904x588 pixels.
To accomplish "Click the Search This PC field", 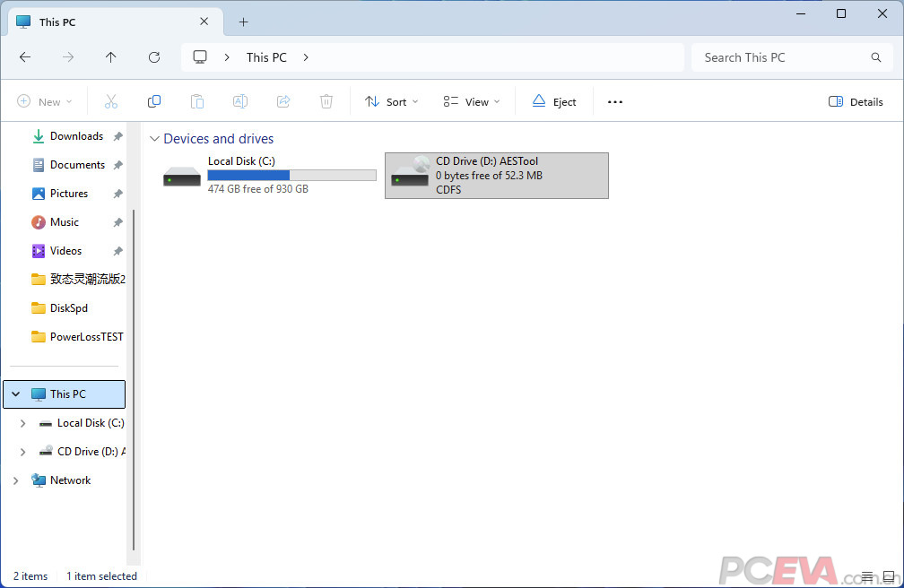I will [780, 57].
